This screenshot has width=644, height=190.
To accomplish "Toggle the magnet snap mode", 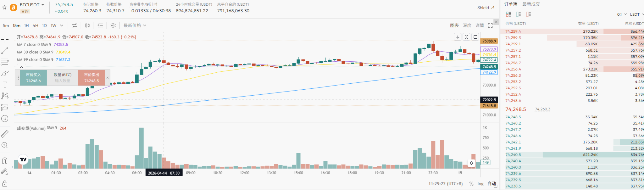I will pyautogui.click(x=5, y=160).
